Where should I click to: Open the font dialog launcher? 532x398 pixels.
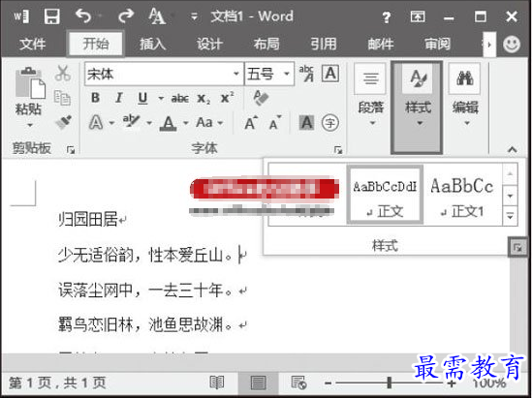pyautogui.click(x=338, y=149)
